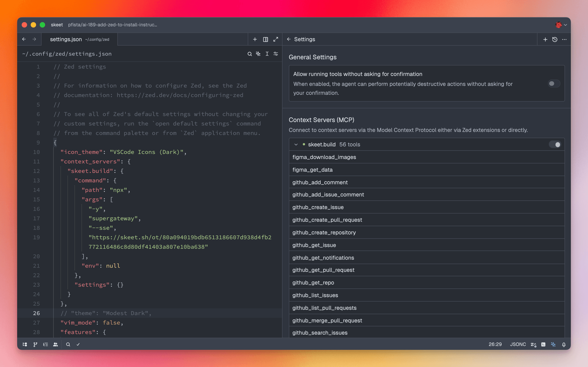Image resolution: width=588 pixels, height=367 pixels.
Task: Select github_create_repository tool row
Action: 426,232
